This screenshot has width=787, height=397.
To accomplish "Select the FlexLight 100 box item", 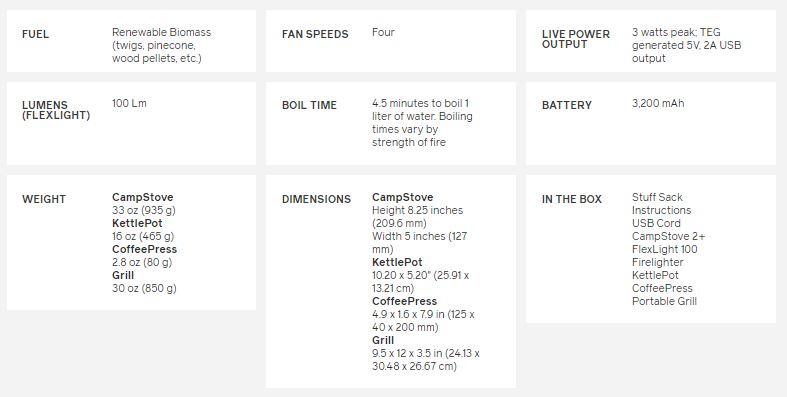I will (x=665, y=249).
